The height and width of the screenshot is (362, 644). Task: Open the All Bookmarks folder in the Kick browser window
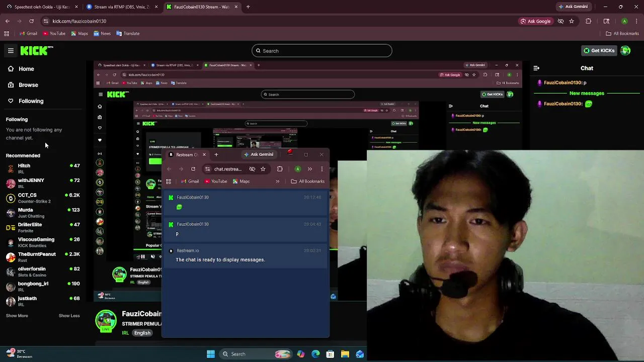(622, 34)
